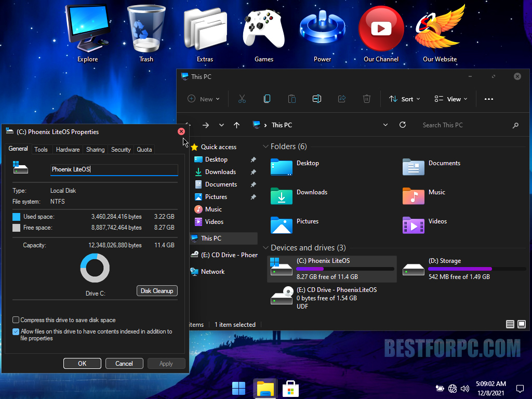The width and height of the screenshot is (532, 399).
Task: Switch to the Tools tab
Action: pyautogui.click(x=41, y=150)
